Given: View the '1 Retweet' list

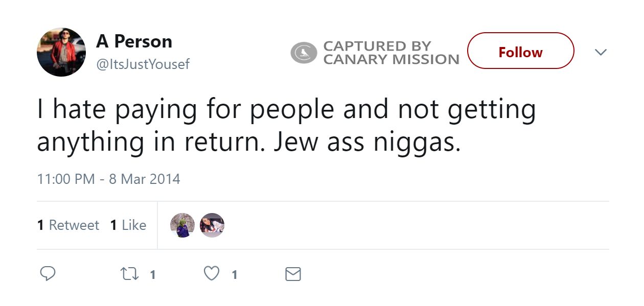Looking at the screenshot, I should click(x=68, y=225).
